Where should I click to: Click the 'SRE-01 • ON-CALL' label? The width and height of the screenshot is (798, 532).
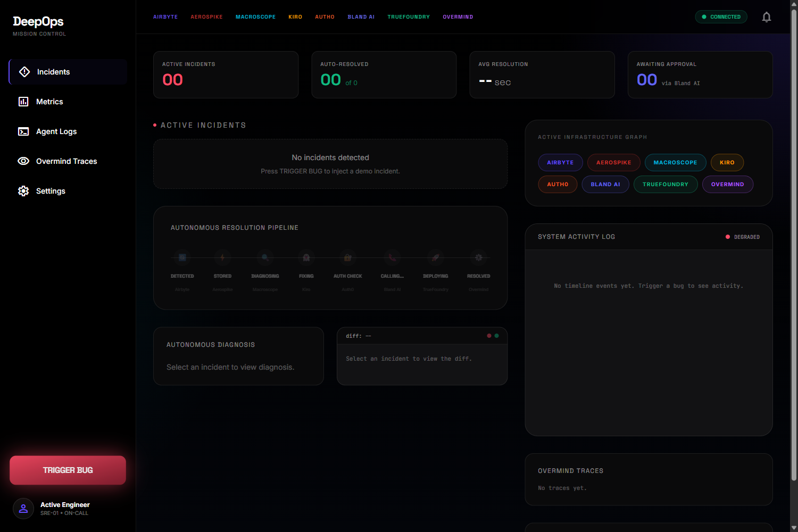[64, 513]
